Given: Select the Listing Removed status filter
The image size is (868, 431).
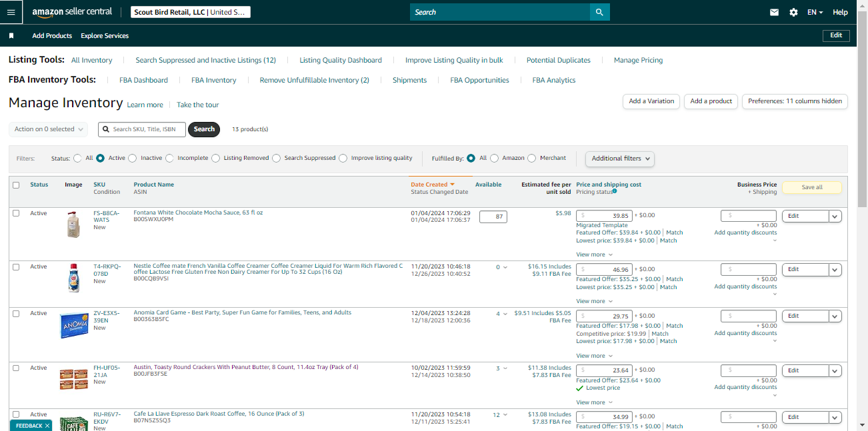Looking at the screenshot, I should pyautogui.click(x=215, y=158).
